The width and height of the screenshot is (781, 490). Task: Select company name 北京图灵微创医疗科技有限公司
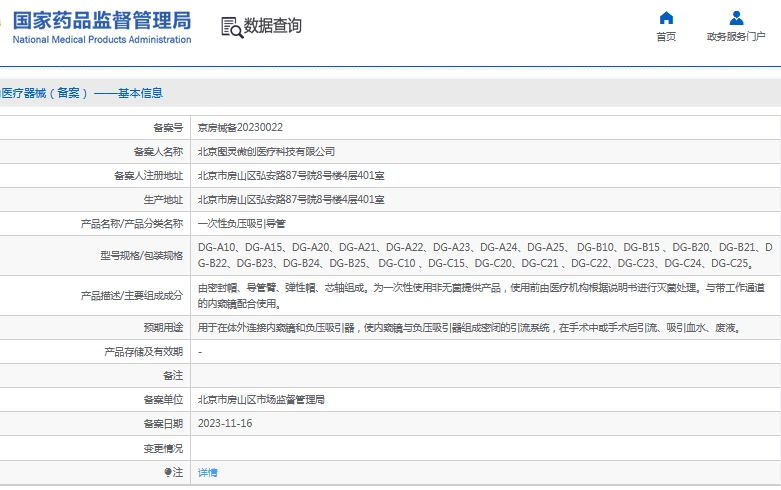[266, 152]
